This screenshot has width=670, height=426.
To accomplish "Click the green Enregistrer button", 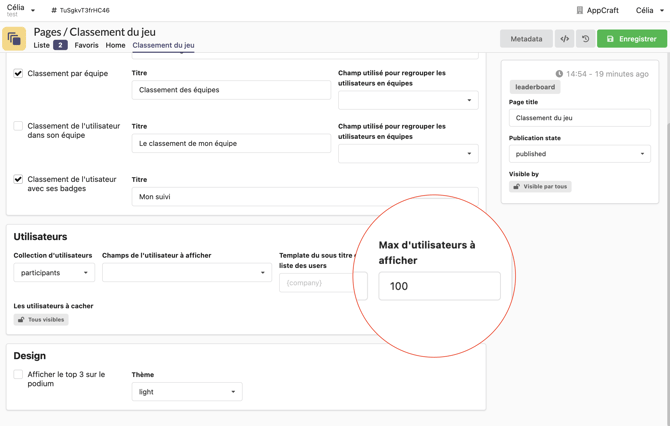I will pos(631,39).
